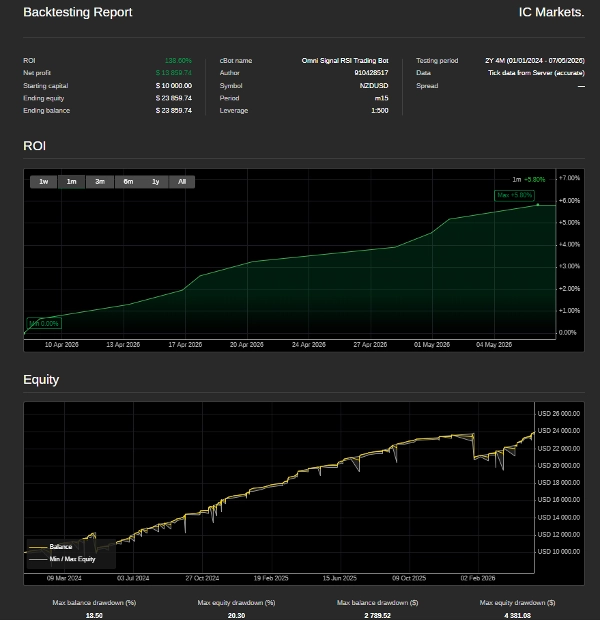Viewport: 600px width, 620px height.
Task: Click the ROI value 138.60%
Action: pos(178,60)
